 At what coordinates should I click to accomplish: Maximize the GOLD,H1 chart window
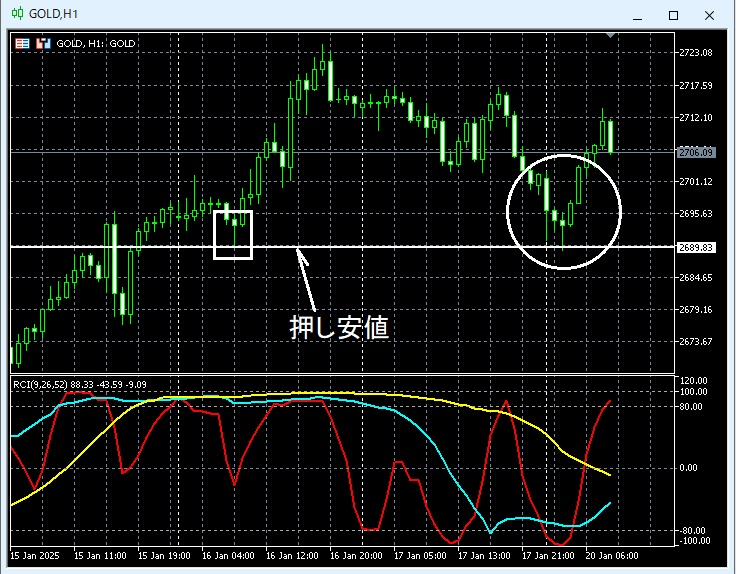673,16
